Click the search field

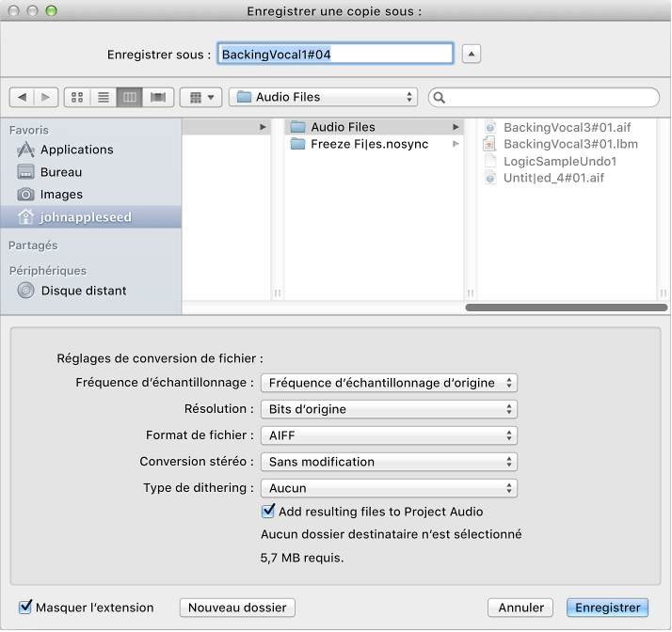click(x=544, y=98)
